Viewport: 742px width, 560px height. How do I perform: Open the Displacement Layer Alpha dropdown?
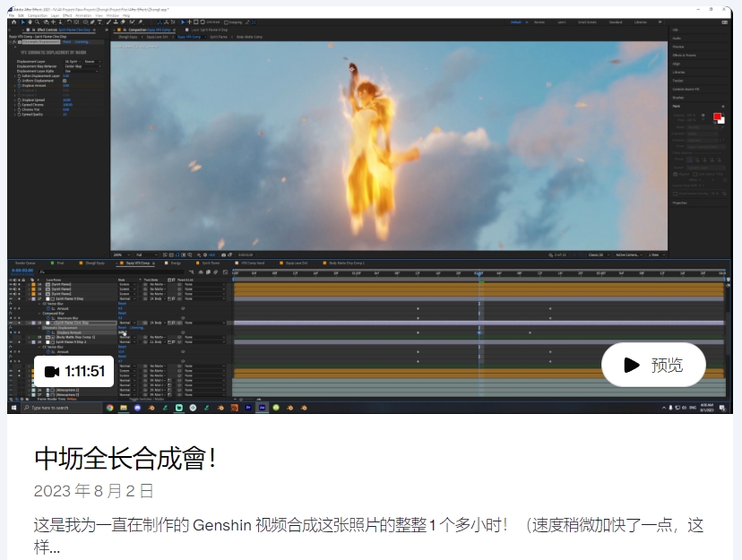[82, 71]
